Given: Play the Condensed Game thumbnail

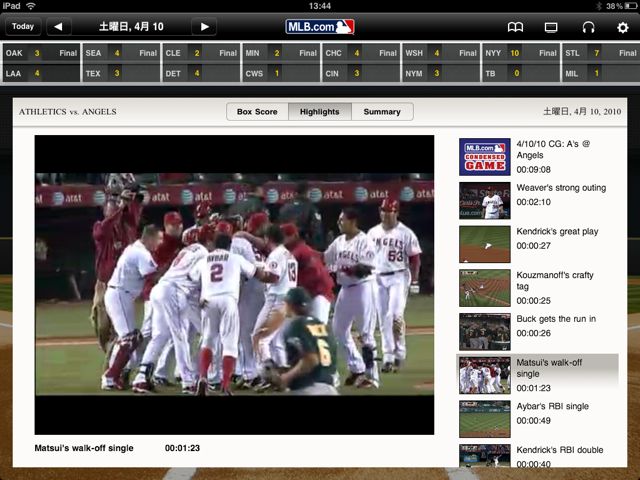Looking at the screenshot, I should point(484,157).
